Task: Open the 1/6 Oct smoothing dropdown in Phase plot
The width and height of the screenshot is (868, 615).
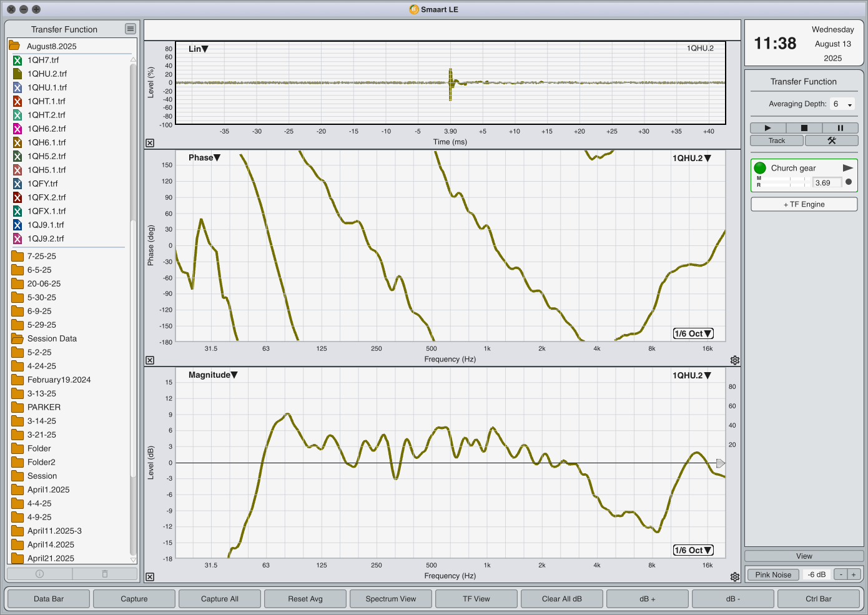Action: (693, 333)
